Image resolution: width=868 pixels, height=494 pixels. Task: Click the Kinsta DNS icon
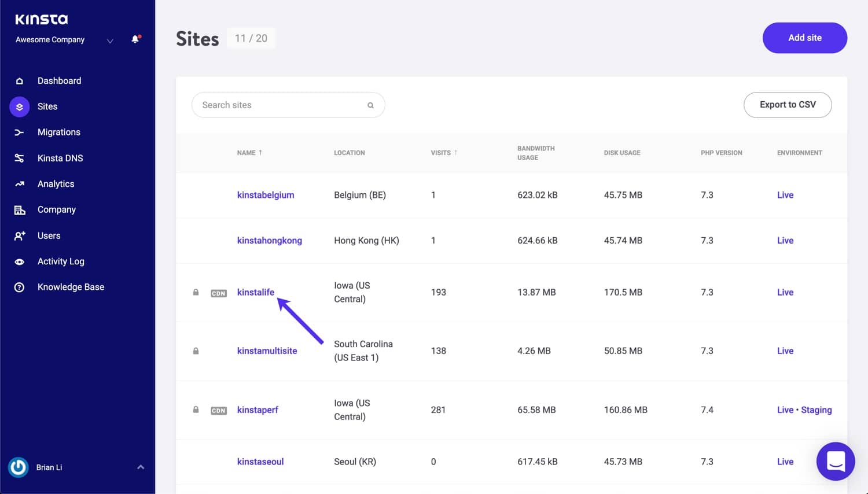(19, 158)
